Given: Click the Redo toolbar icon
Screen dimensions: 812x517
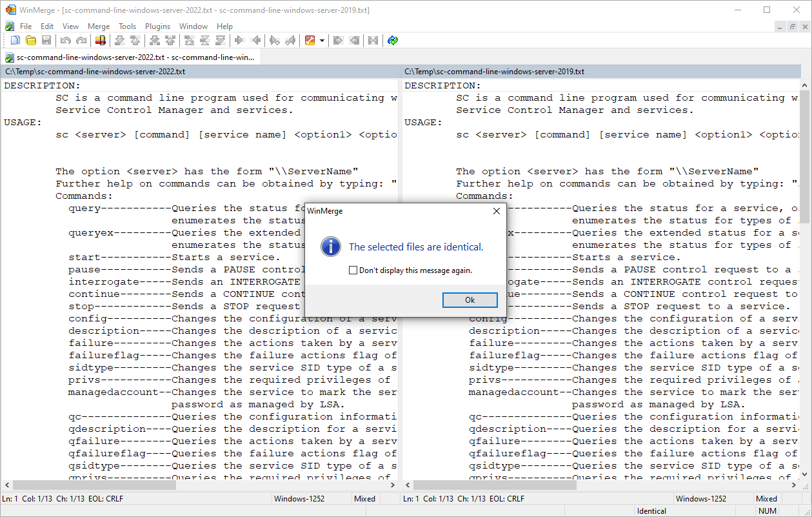Looking at the screenshot, I should [81, 41].
